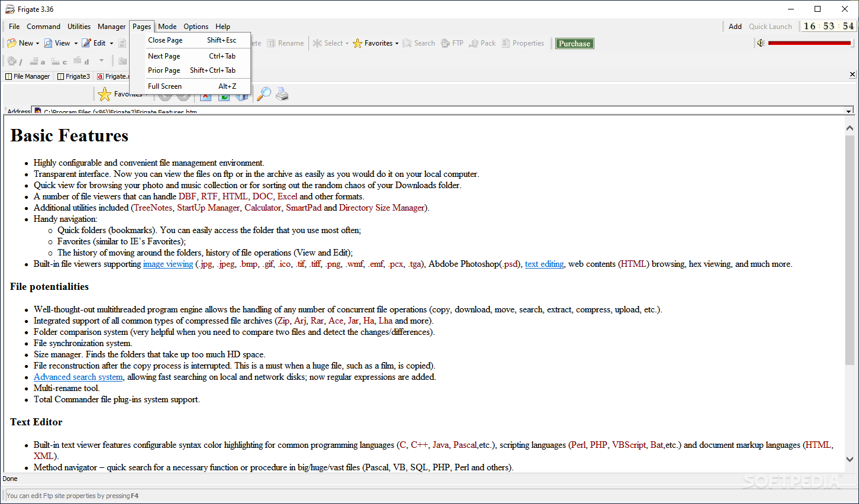The image size is (859, 504).
Task: Choose Full Screen from Pages menu
Action: pyautogui.click(x=198, y=86)
